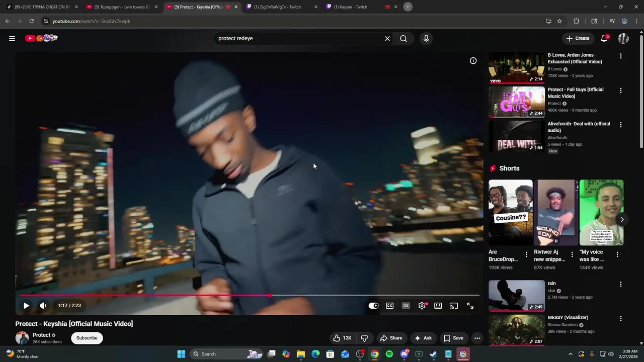Dislike the Keyshia video
644x362 pixels.
click(x=365, y=338)
